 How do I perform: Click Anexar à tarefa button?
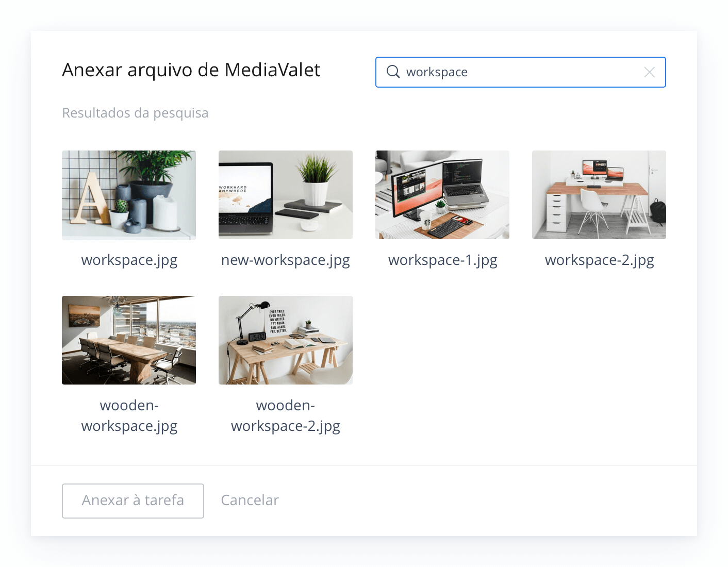click(x=133, y=501)
